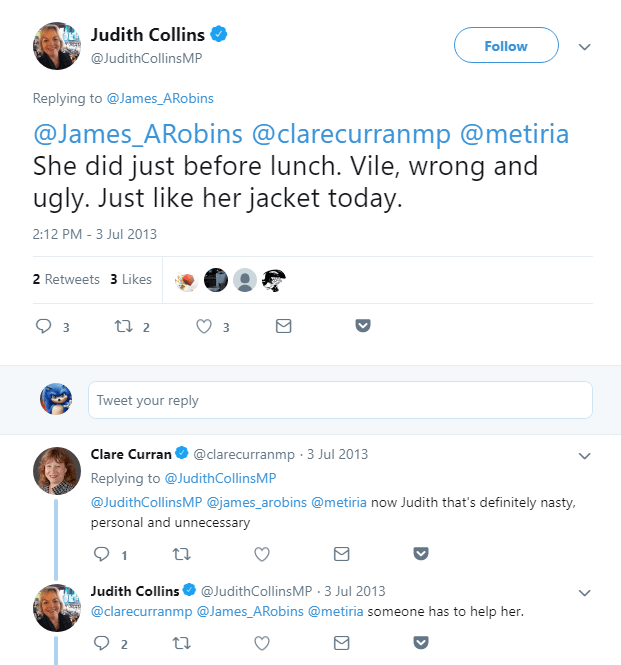The height and width of the screenshot is (665, 621).
Task: View the 3 Likes list
Action: (131, 280)
